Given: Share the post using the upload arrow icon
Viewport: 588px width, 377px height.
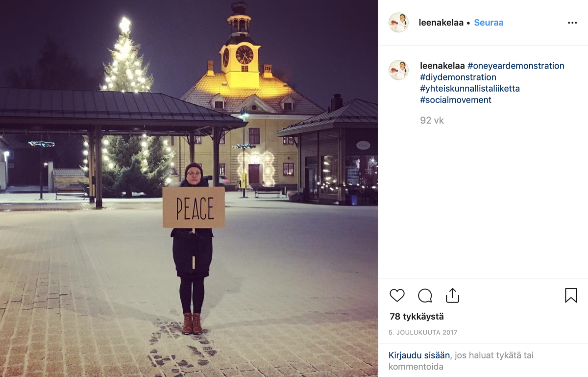Looking at the screenshot, I should pyautogui.click(x=452, y=295).
